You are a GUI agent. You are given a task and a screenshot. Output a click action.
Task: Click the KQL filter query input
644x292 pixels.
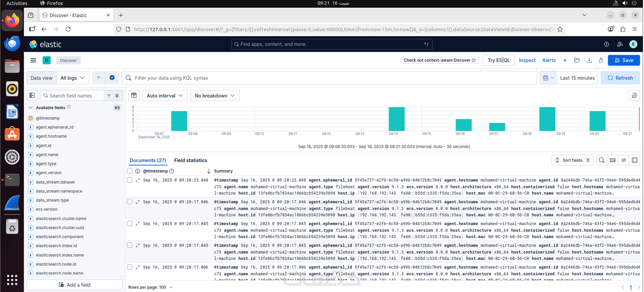330,78
